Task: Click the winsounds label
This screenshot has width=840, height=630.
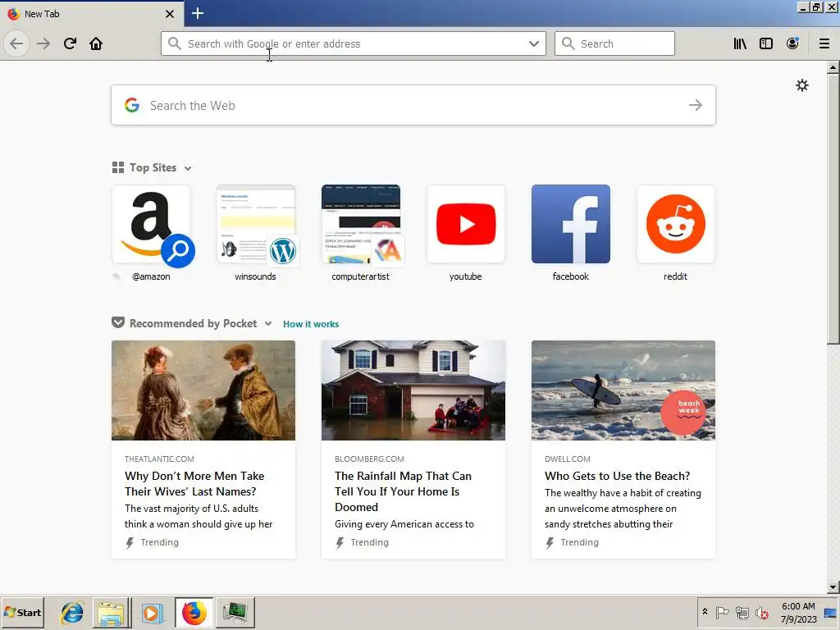Action: 256,276
